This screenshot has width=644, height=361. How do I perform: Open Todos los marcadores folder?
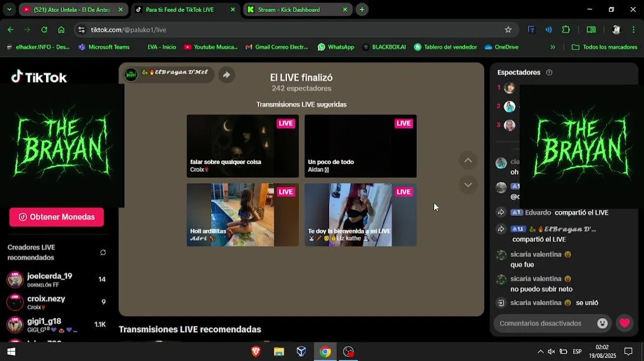pos(604,47)
